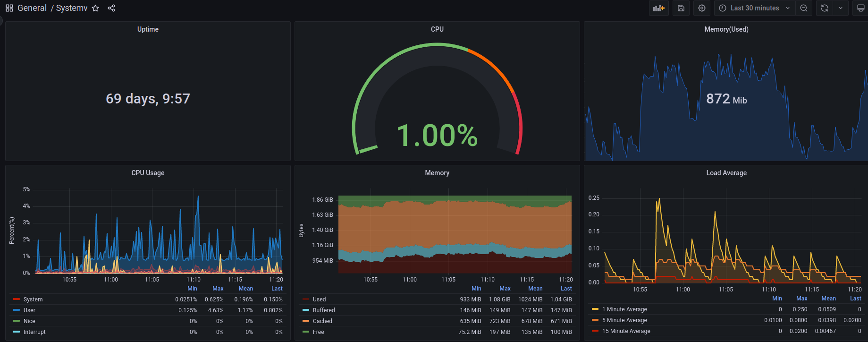868x342 pixels.
Task: Zoom out the time range
Action: (x=804, y=8)
